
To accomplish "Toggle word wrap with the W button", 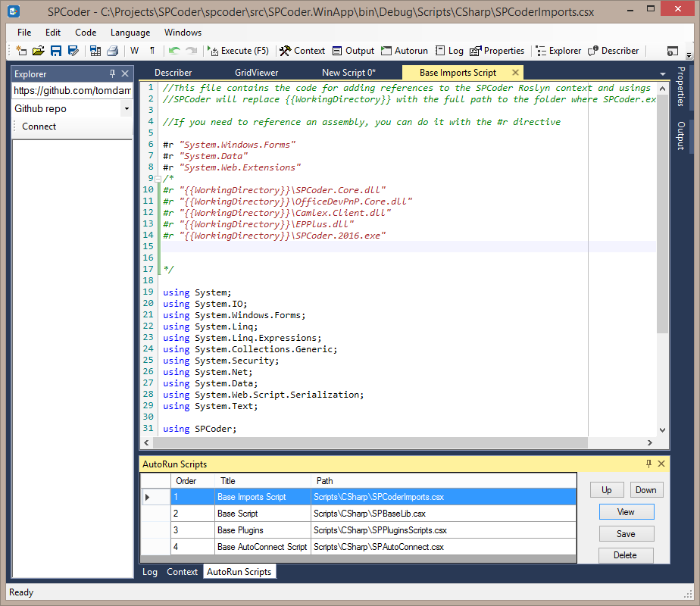I will point(134,51).
